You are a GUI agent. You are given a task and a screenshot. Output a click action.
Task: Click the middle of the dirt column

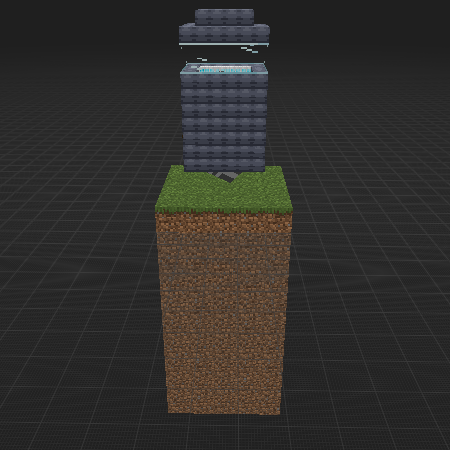(x=224, y=313)
